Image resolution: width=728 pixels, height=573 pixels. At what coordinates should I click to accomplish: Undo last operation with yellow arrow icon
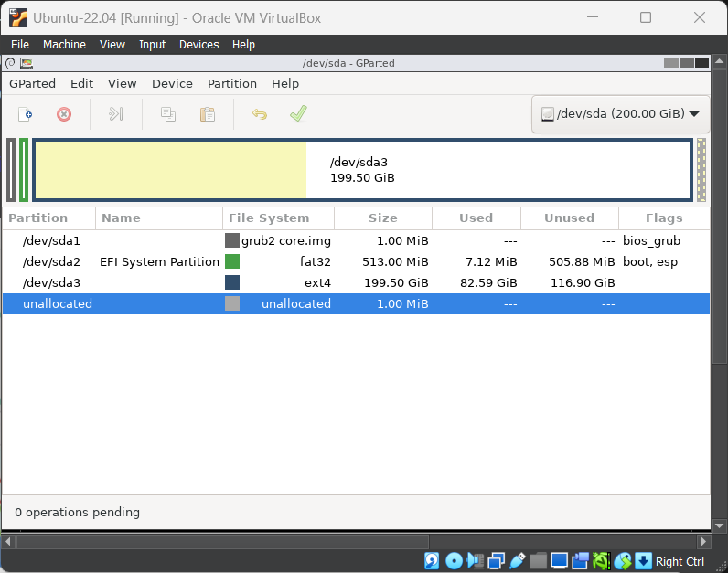pyautogui.click(x=260, y=113)
